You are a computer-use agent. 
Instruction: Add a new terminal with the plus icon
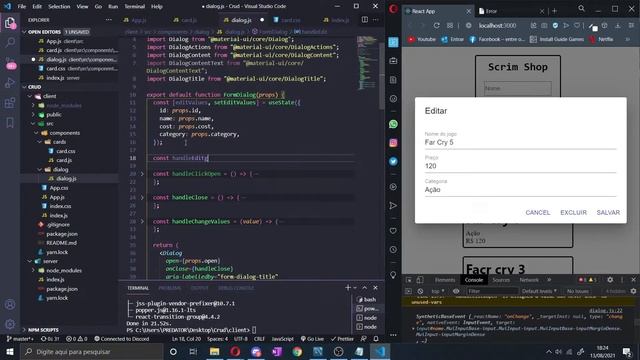pos(348,288)
